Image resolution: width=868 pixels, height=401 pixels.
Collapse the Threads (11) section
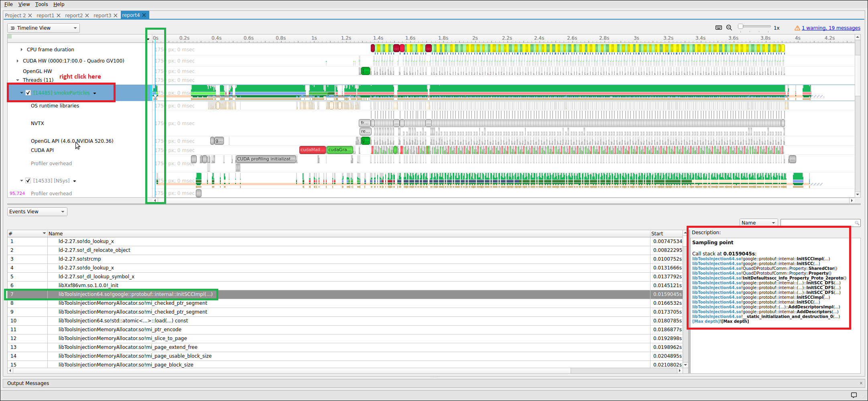coord(18,80)
